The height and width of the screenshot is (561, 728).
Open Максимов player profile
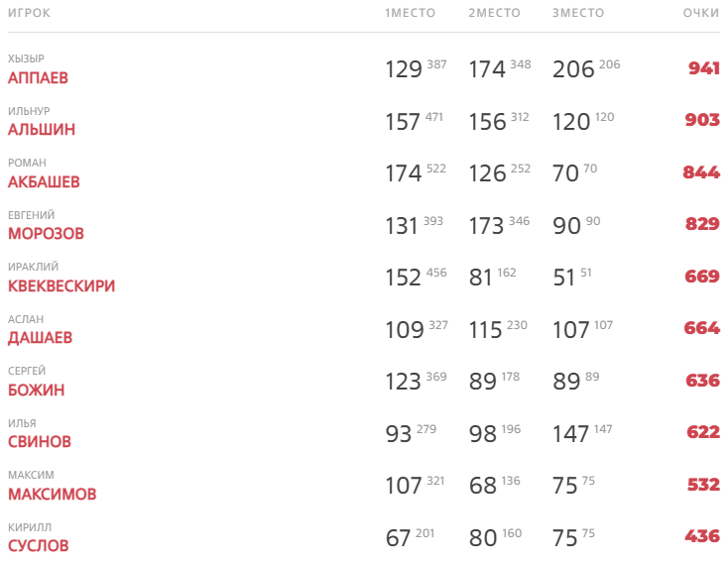pos(52,495)
